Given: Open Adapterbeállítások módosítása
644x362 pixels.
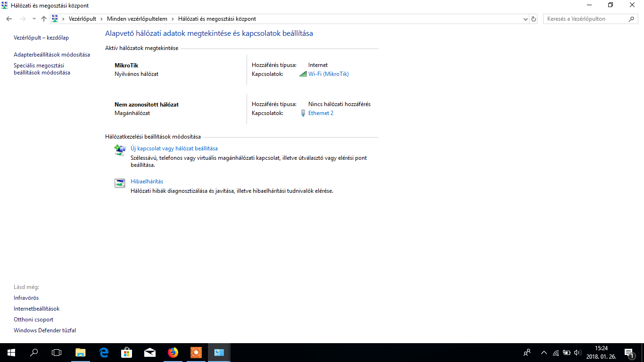Looking at the screenshot, I should pos(52,55).
